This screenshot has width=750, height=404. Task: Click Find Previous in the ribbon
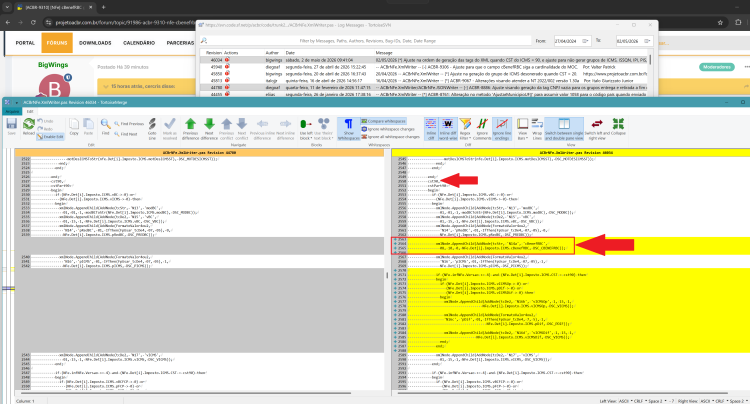click(129, 124)
